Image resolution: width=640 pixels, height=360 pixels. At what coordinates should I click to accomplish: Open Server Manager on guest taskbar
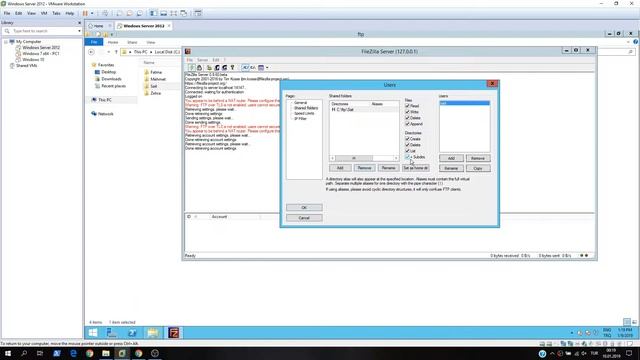112,333
